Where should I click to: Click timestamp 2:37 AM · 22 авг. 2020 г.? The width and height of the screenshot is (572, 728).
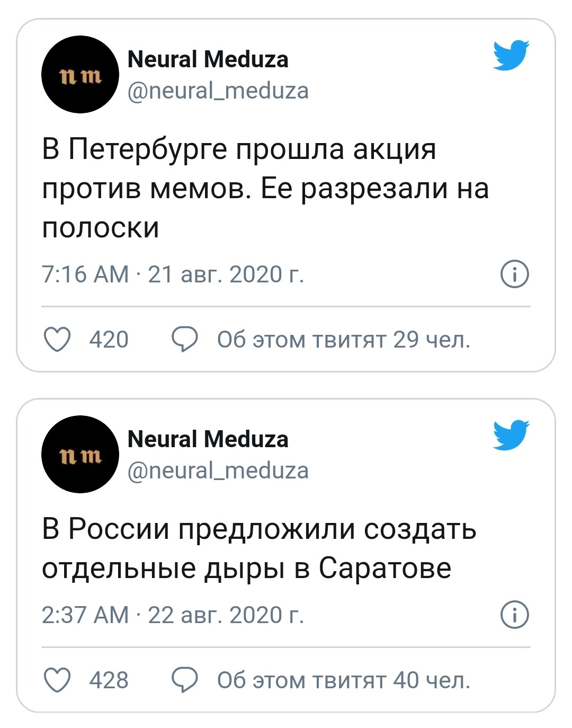tap(173, 615)
